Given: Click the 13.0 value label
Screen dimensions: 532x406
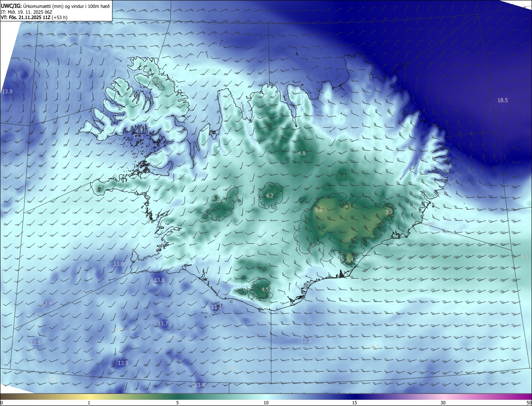Looking at the screenshot, I should pos(118,264).
